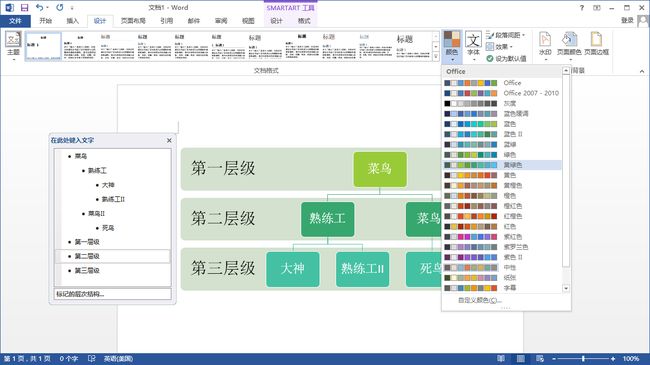Switch to the References (引用) tab
This screenshot has height=365, width=650.
[167, 21]
